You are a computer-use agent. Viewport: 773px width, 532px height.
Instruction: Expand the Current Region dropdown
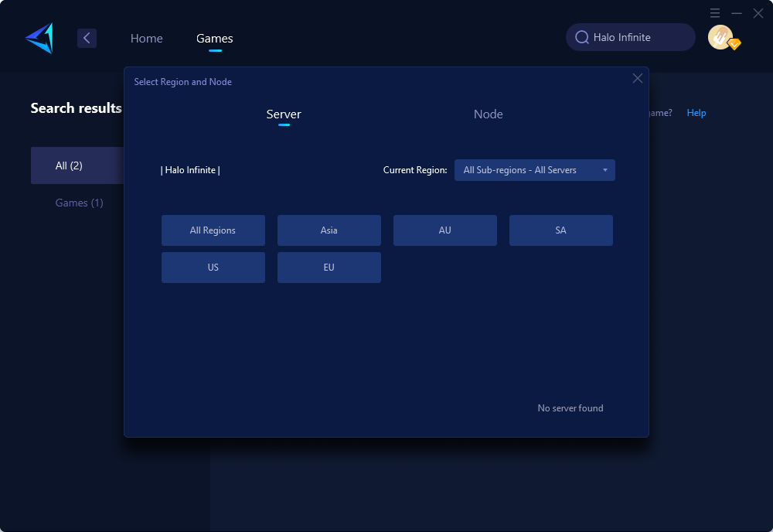[x=534, y=170]
